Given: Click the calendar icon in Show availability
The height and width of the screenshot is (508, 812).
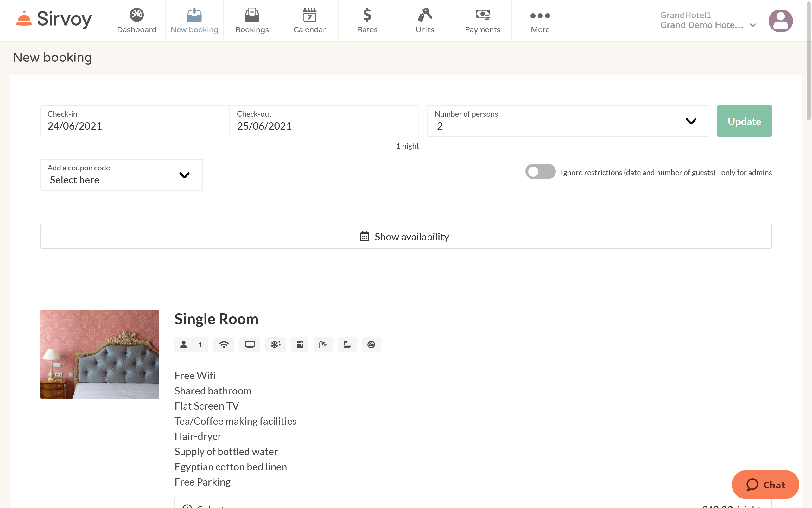Looking at the screenshot, I should click(365, 236).
